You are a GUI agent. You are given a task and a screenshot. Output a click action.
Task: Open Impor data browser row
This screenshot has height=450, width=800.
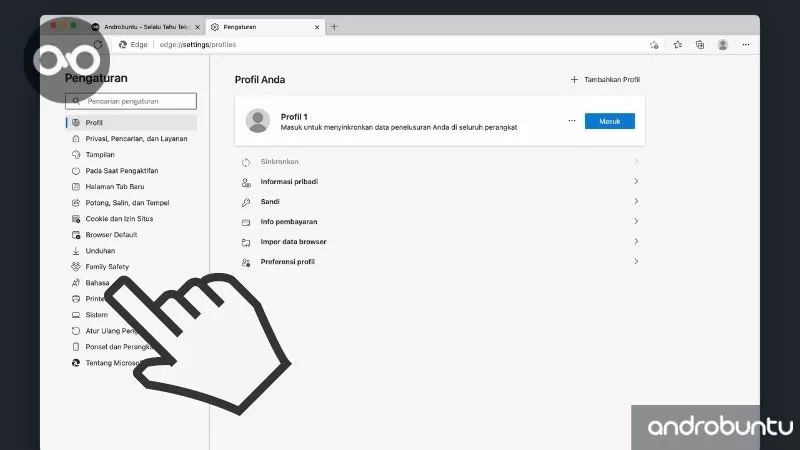click(x=440, y=242)
